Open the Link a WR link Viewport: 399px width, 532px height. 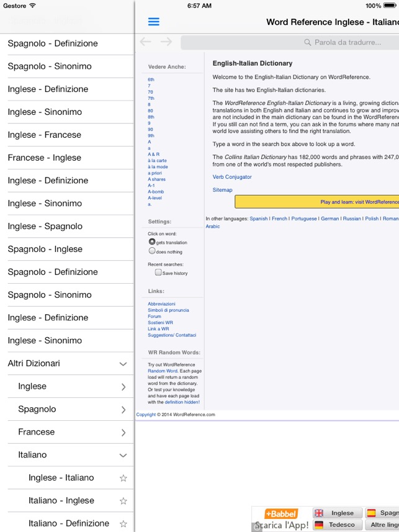pyautogui.click(x=158, y=329)
